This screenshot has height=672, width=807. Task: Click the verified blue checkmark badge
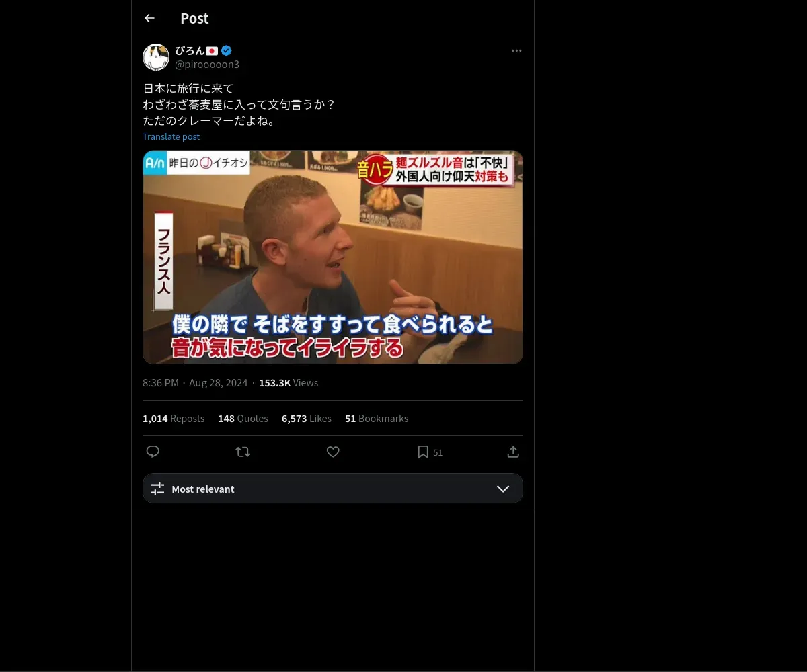coord(226,50)
